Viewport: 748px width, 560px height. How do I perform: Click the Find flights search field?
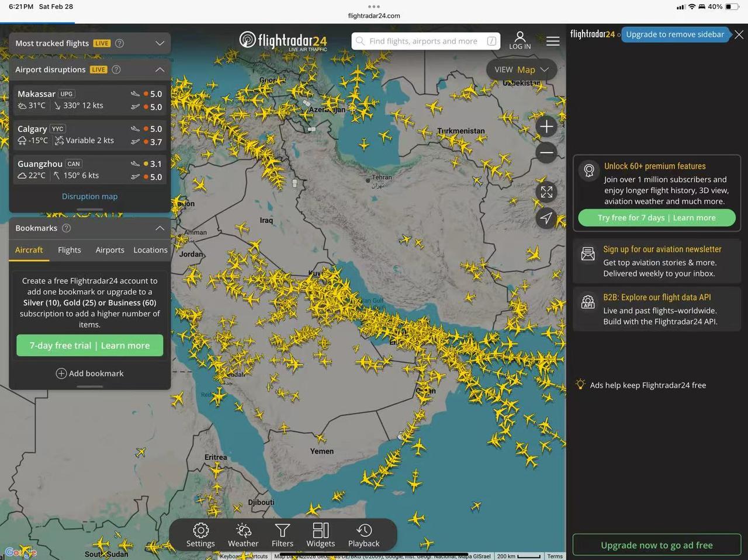(426, 41)
